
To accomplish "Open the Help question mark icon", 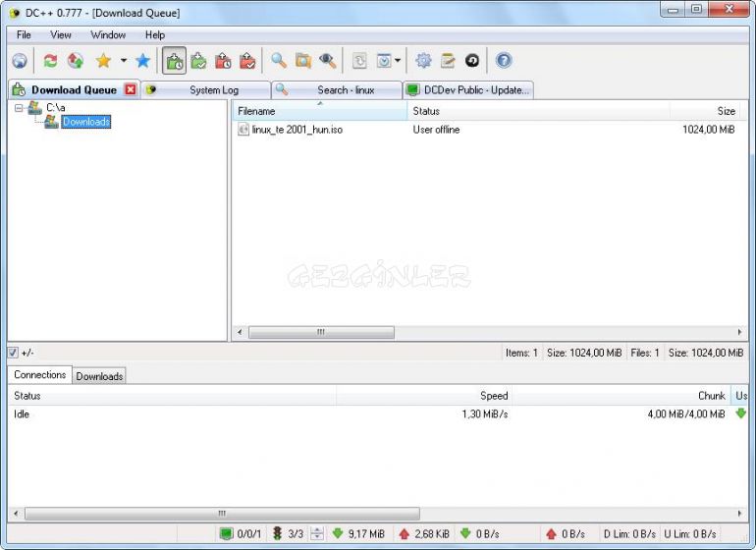I will pyautogui.click(x=504, y=61).
